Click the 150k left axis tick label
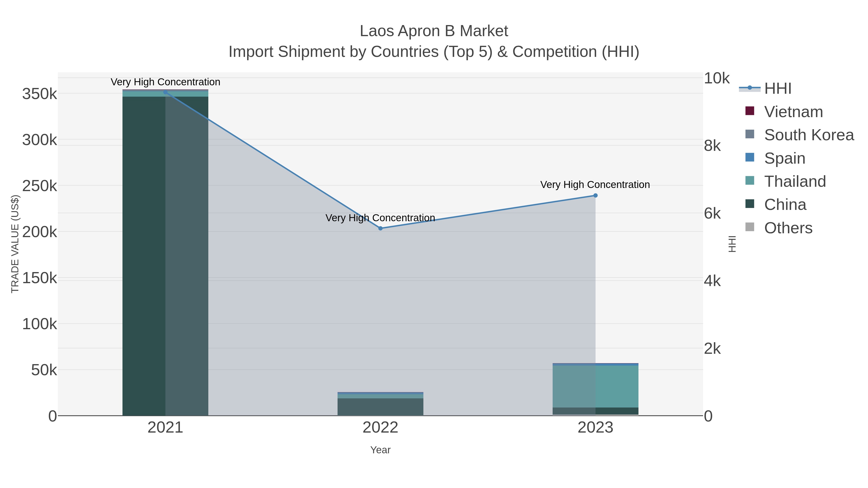The image size is (868, 488). 40,278
